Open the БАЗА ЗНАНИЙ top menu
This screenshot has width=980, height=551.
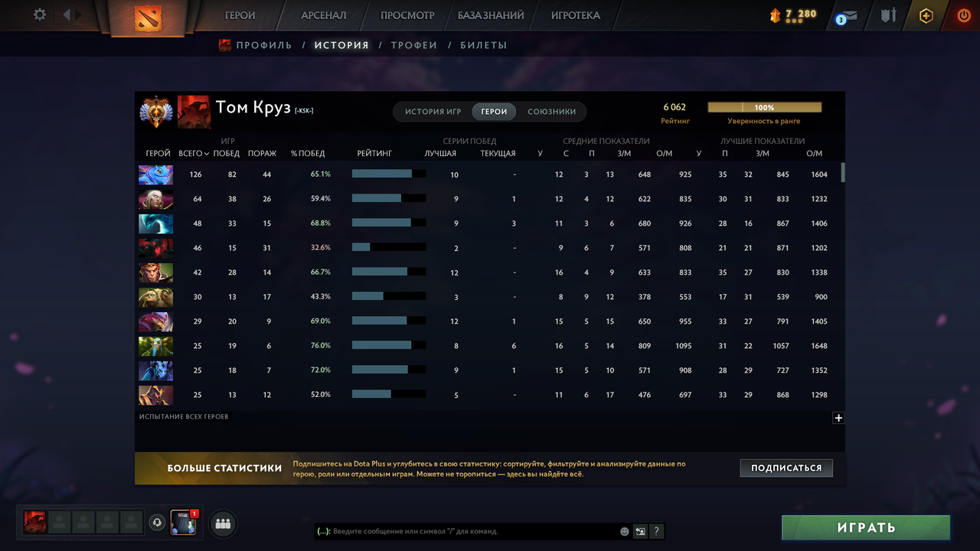(x=491, y=15)
